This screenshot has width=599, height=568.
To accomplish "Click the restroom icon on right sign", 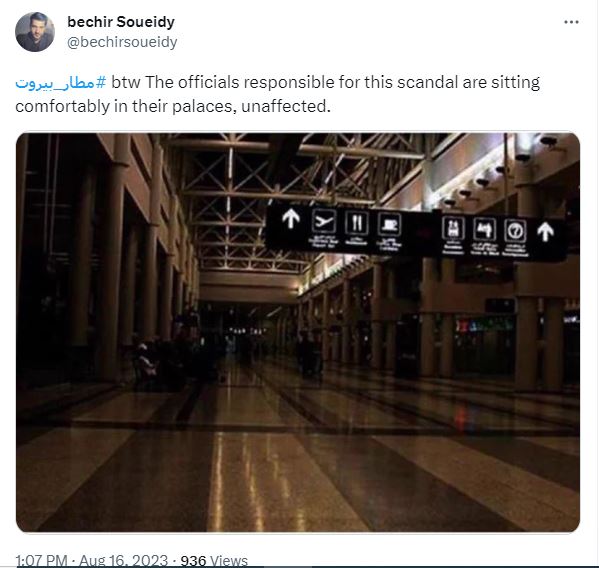I will pos(453,228).
